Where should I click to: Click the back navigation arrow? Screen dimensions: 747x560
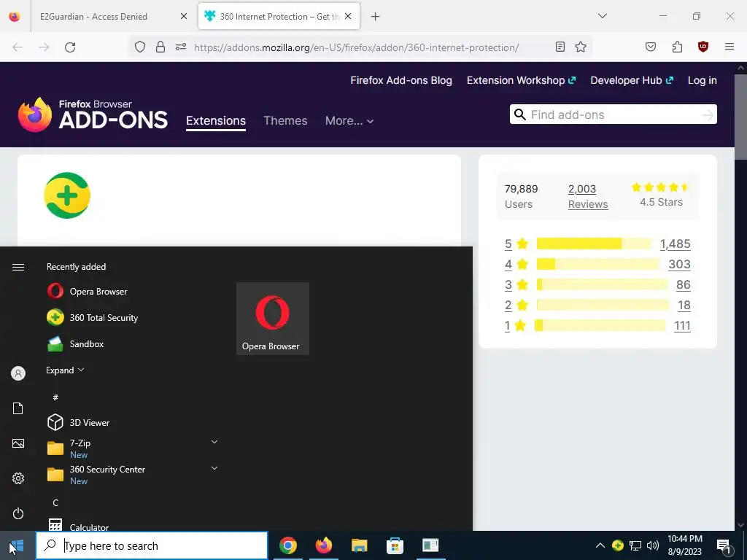pyautogui.click(x=18, y=47)
